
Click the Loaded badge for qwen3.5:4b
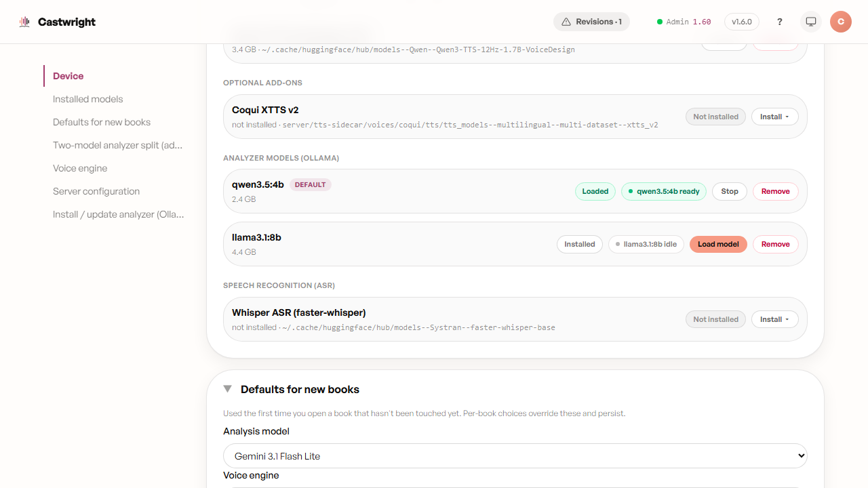click(x=595, y=191)
